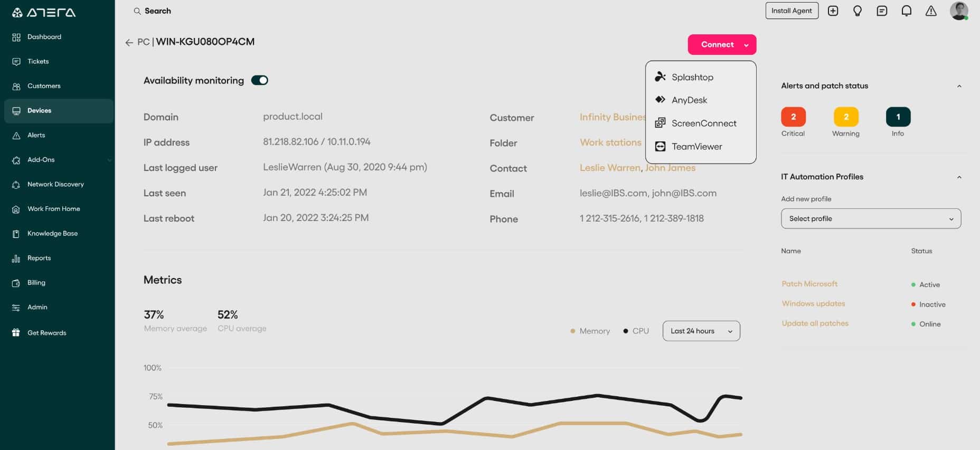The height and width of the screenshot is (450, 980).
Task: Click the ScreenConnect icon
Action: (x=660, y=123)
